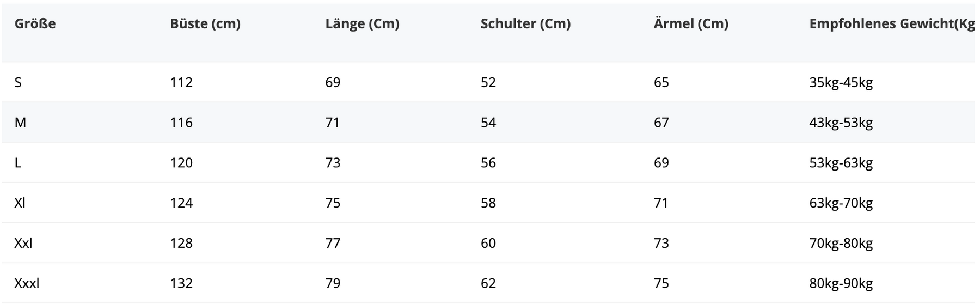The image size is (980, 304).
Task: Click weight range 70kg-80kg
Action: [841, 244]
